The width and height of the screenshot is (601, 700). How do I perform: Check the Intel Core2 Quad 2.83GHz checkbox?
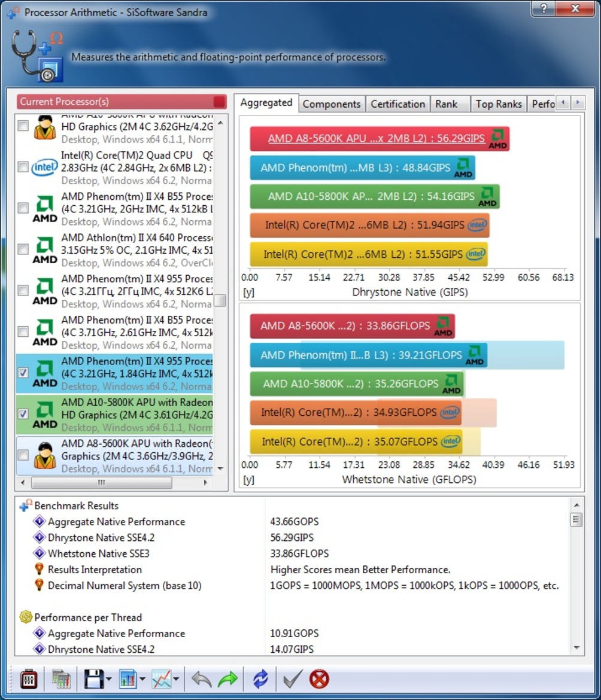tap(23, 167)
